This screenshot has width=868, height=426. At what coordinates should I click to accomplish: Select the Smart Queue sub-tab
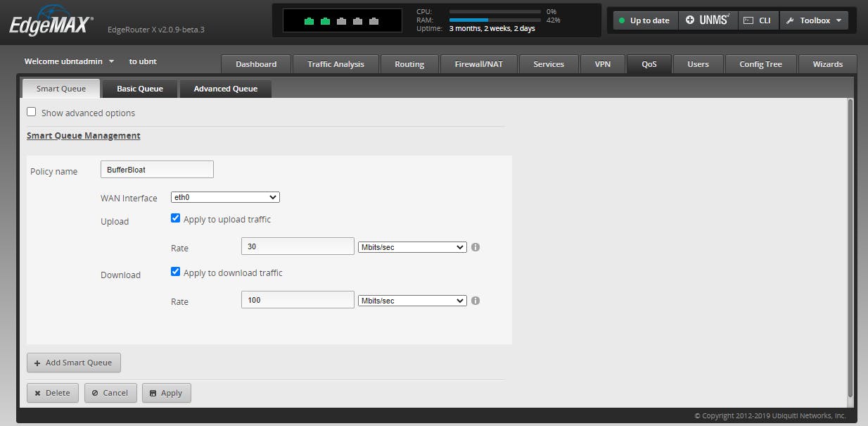point(61,89)
